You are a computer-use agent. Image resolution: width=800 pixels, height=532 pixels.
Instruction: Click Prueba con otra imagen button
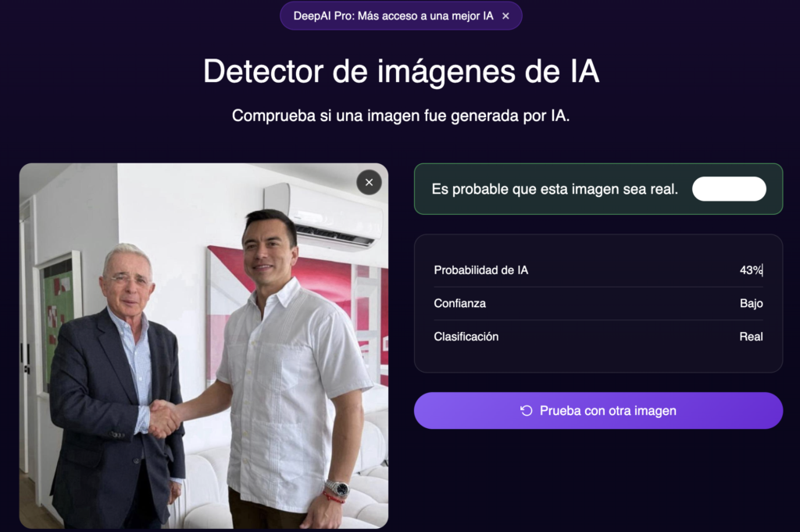(598, 411)
